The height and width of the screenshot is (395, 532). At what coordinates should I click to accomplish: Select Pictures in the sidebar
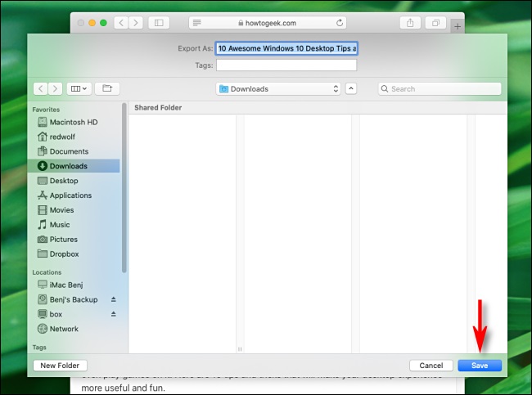pos(74,240)
